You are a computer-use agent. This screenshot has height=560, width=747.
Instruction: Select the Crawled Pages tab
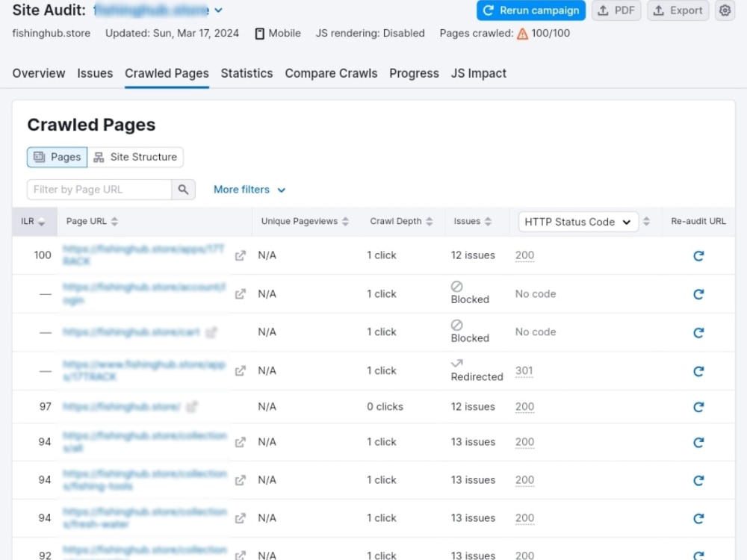[x=167, y=73]
